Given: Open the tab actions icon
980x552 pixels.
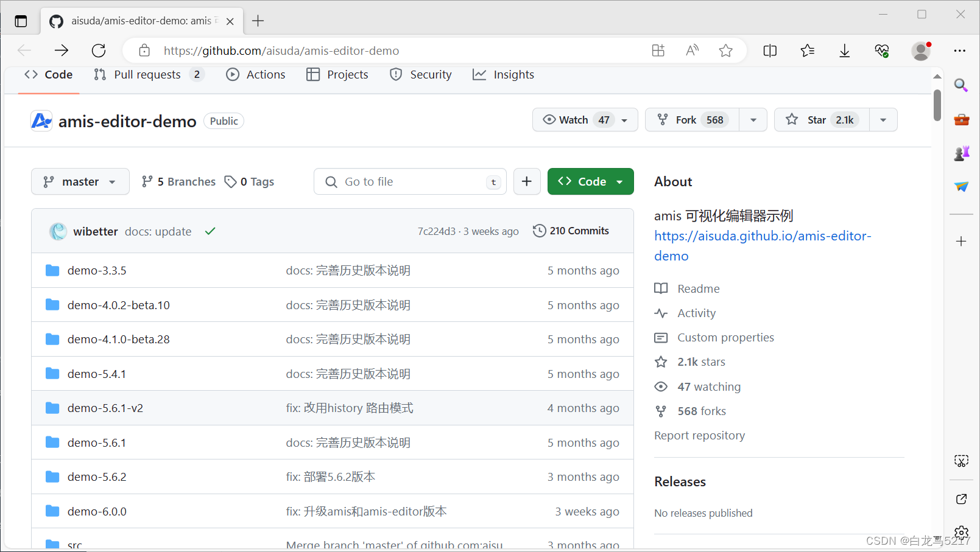Looking at the screenshot, I should (x=21, y=21).
